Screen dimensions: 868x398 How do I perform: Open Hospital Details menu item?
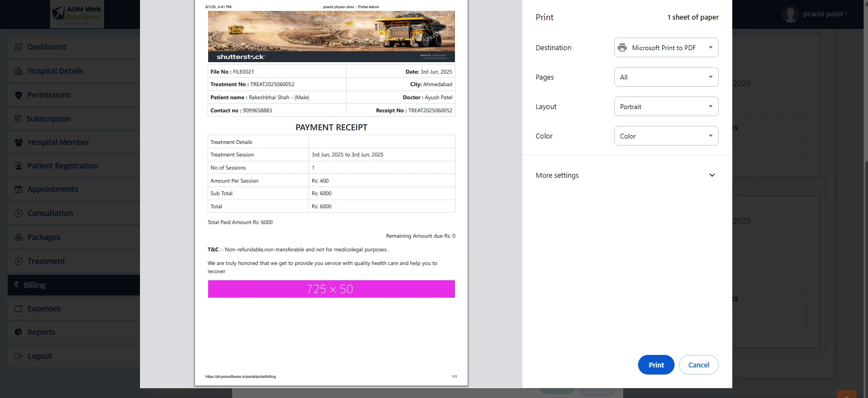(74, 71)
